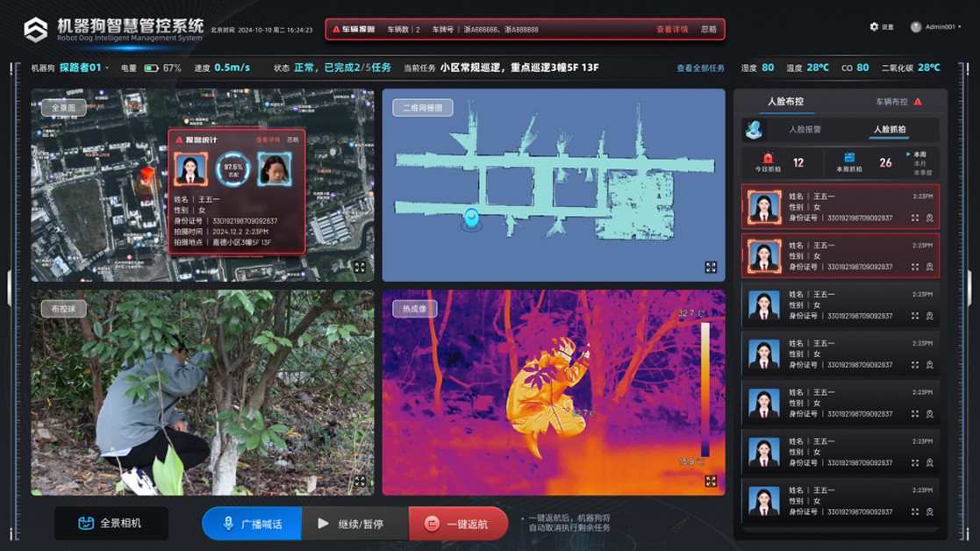Click the captured face thumbnail in alarm popup

tap(275, 169)
